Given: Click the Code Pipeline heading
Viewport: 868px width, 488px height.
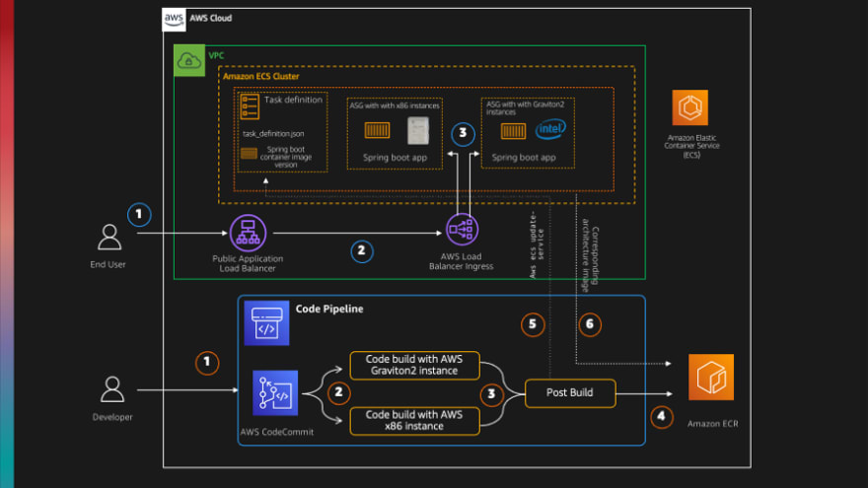Looking at the screenshot, I should point(329,309).
